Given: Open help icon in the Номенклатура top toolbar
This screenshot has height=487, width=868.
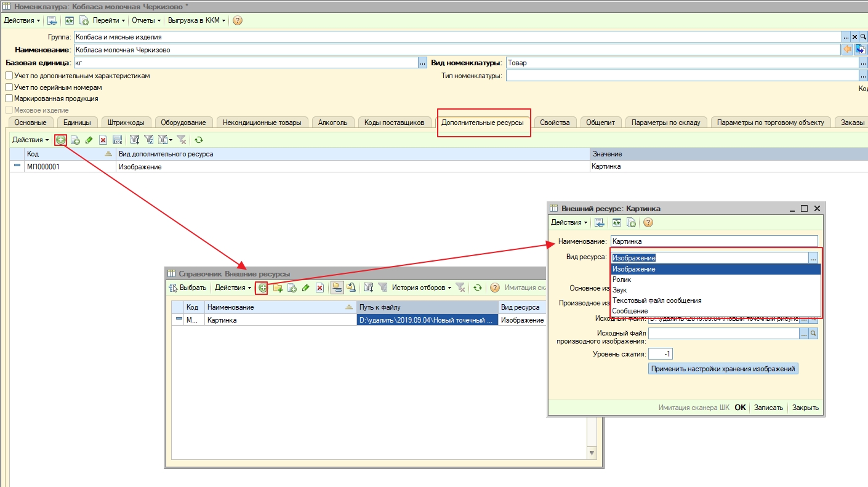Looking at the screenshot, I should [x=238, y=20].
